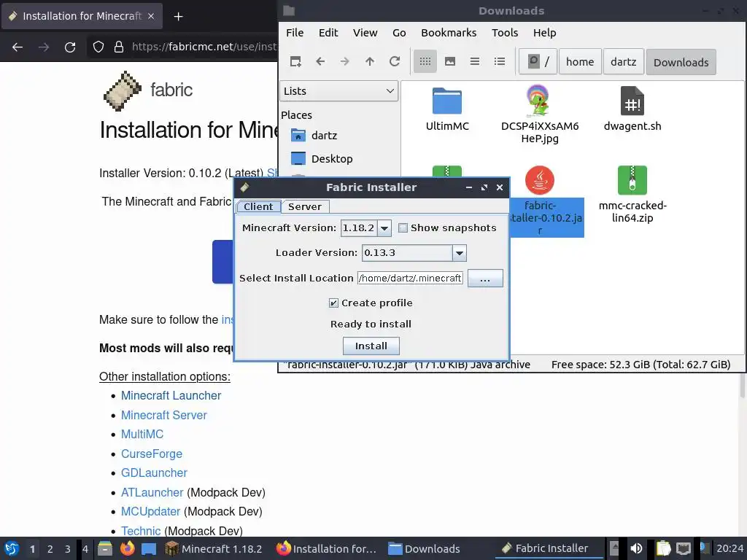747x560 pixels.
Task: Switch file manager to detailed list view
Action: (x=499, y=61)
